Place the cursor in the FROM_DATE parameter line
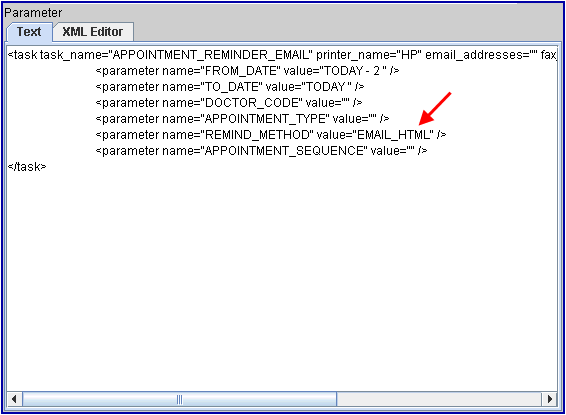 tap(247, 71)
